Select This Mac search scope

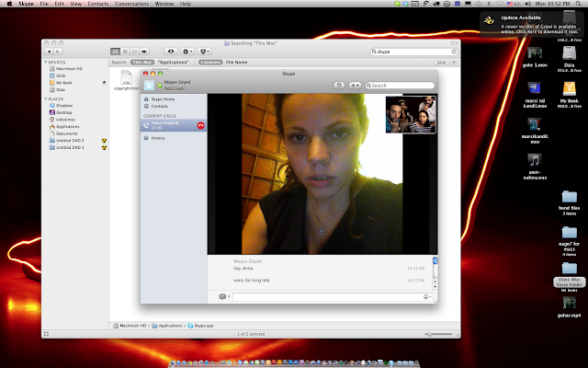(142, 63)
